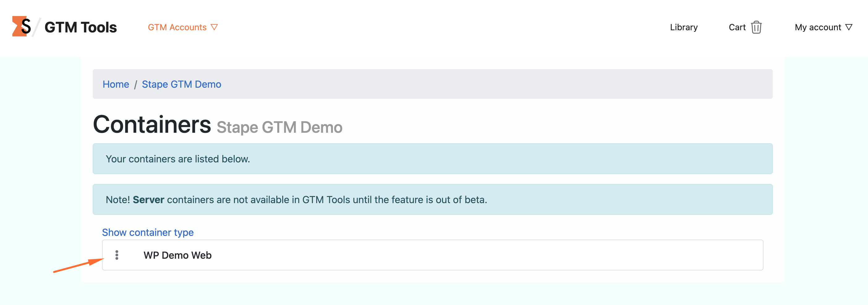Open Stape GTM Demo breadcrumb link
The width and height of the screenshot is (868, 305).
coord(181,84)
